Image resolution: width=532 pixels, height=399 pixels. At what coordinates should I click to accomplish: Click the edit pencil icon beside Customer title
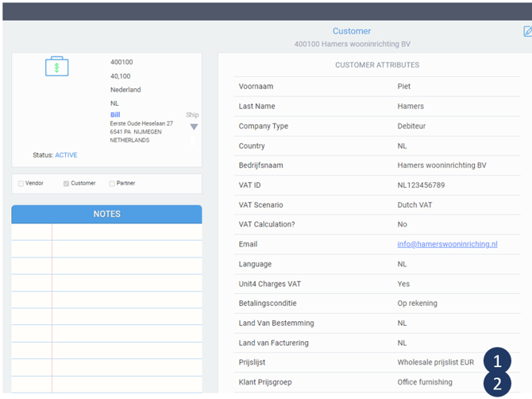tap(527, 32)
